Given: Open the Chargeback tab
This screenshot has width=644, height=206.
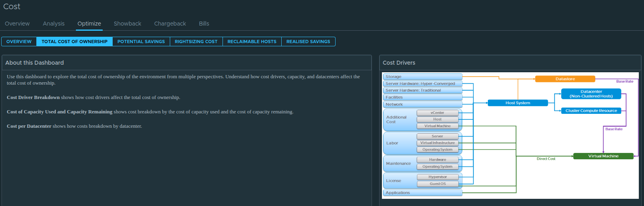Looking at the screenshot, I should point(170,24).
